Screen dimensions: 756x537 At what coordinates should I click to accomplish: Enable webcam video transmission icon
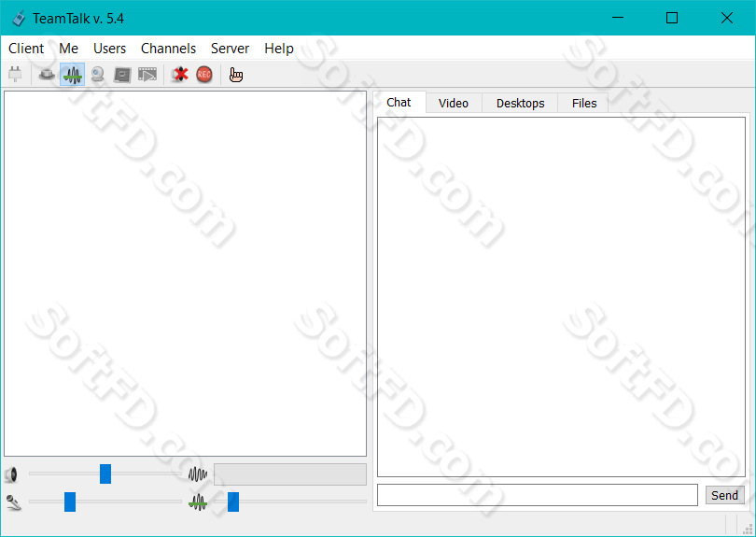(97, 75)
